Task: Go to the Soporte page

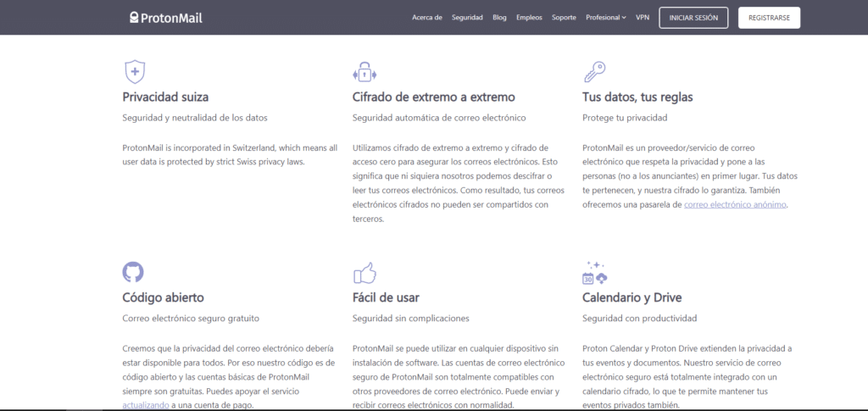Action: point(564,18)
